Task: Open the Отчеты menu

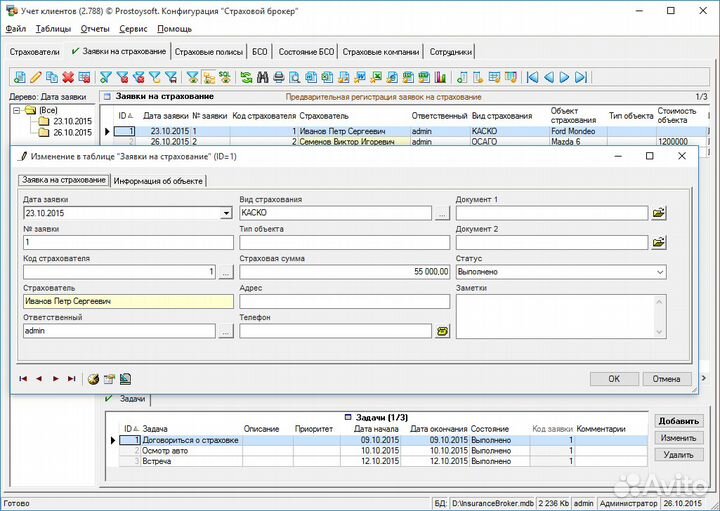Action: point(95,29)
